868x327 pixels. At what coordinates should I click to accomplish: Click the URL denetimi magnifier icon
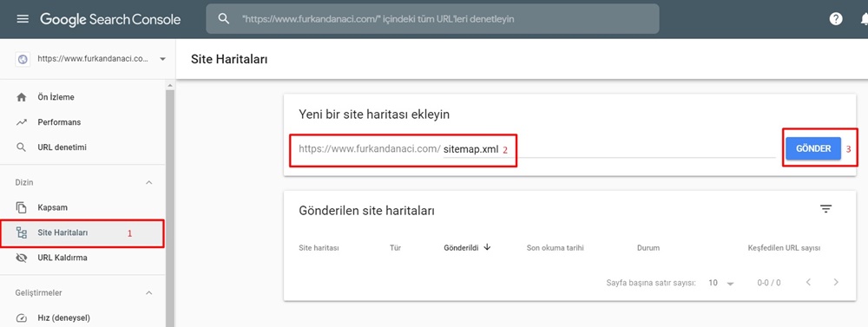22,147
